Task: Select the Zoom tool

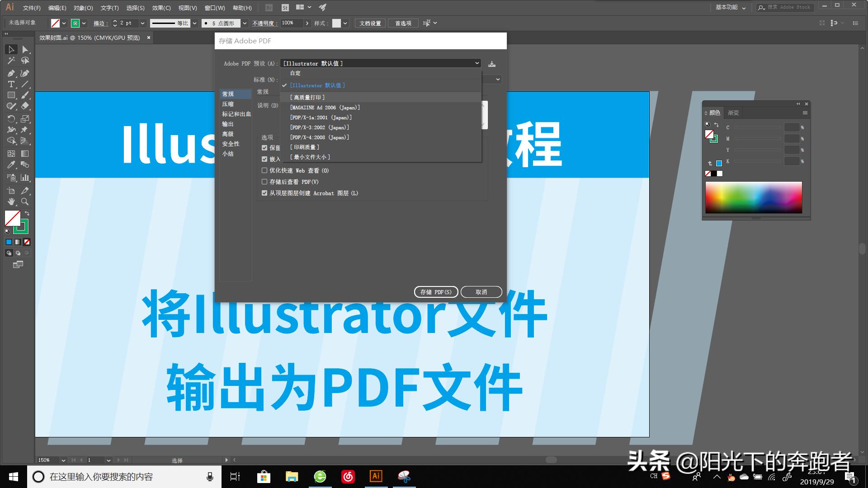Action: pos(25,202)
